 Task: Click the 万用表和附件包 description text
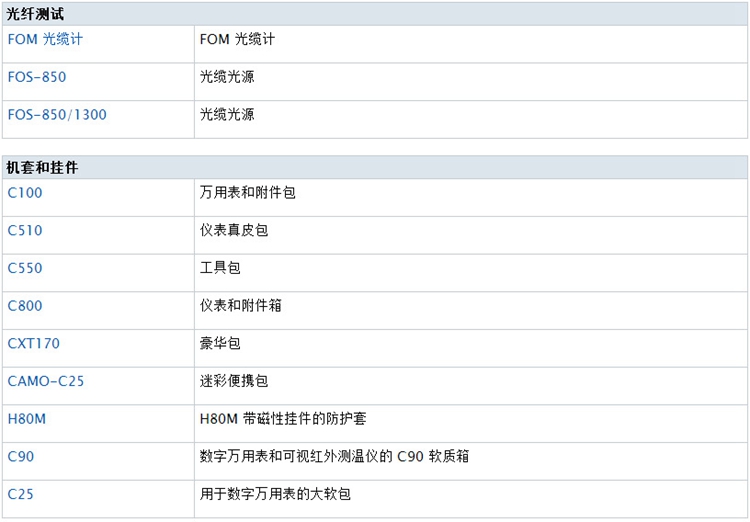247,193
